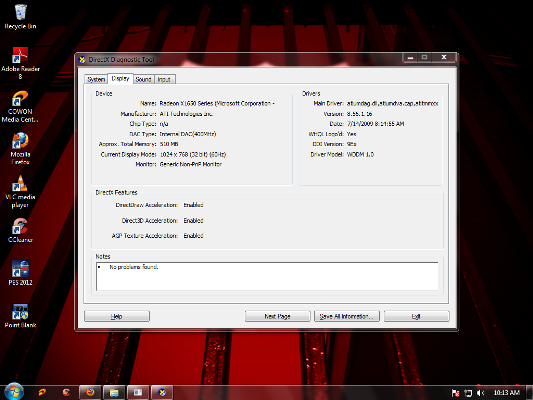Click the taskbar clock showing 10:13 AM
Viewport: 533px width, 400px height.
[x=506, y=393]
